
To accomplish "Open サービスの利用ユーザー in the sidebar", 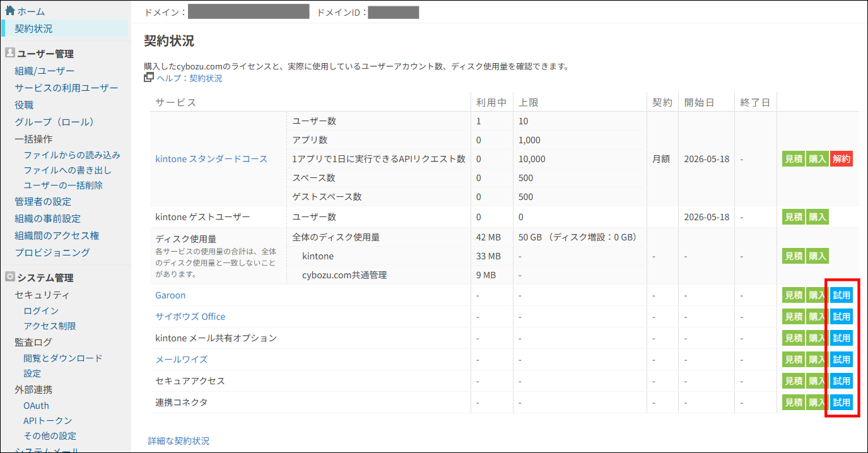I will [66, 88].
